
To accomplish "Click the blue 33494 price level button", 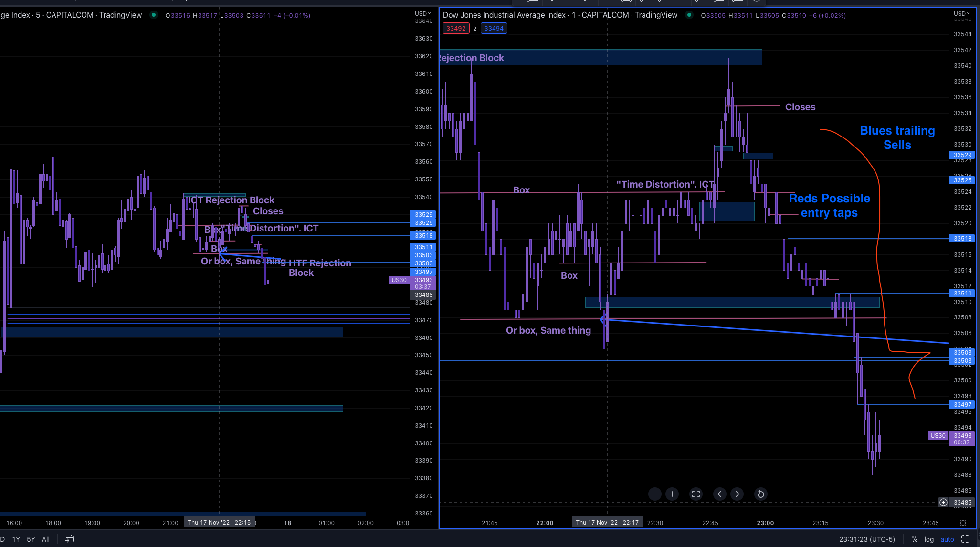I will tap(494, 28).
